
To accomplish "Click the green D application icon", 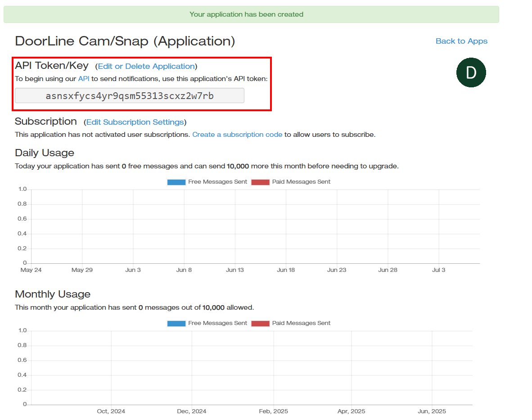I will (471, 72).
